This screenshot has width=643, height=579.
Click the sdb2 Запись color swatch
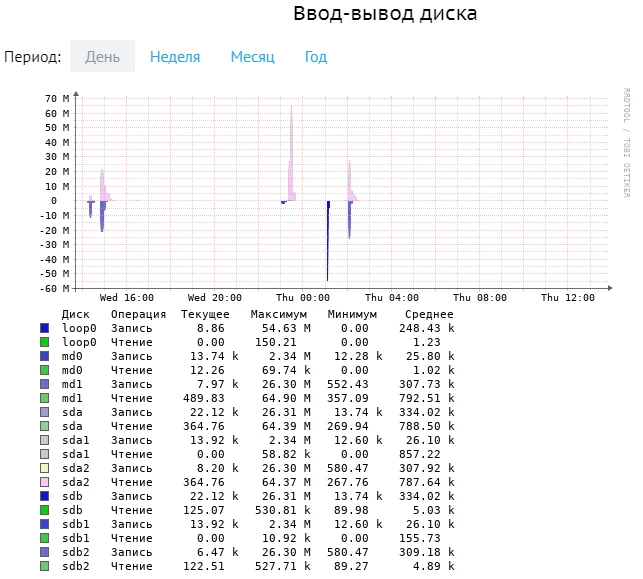point(45,552)
